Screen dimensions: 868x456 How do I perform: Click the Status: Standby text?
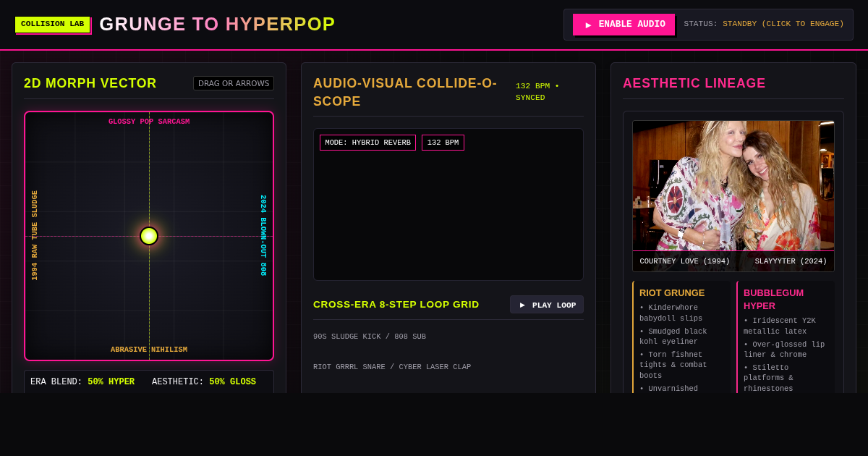click(764, 25)
